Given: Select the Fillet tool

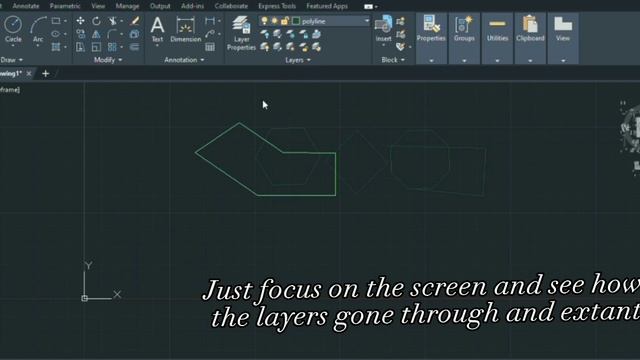Looking at the screenshot, I should click(x=112, y=34).
